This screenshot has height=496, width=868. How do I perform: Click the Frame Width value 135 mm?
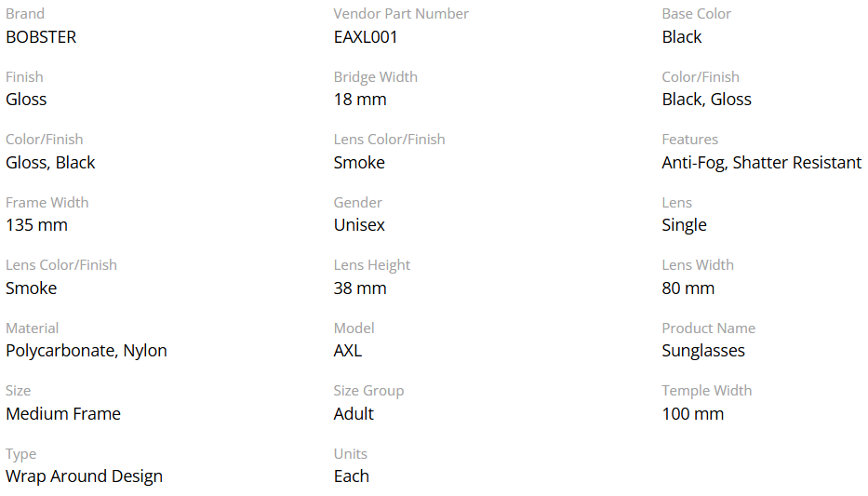coord(36,225)
